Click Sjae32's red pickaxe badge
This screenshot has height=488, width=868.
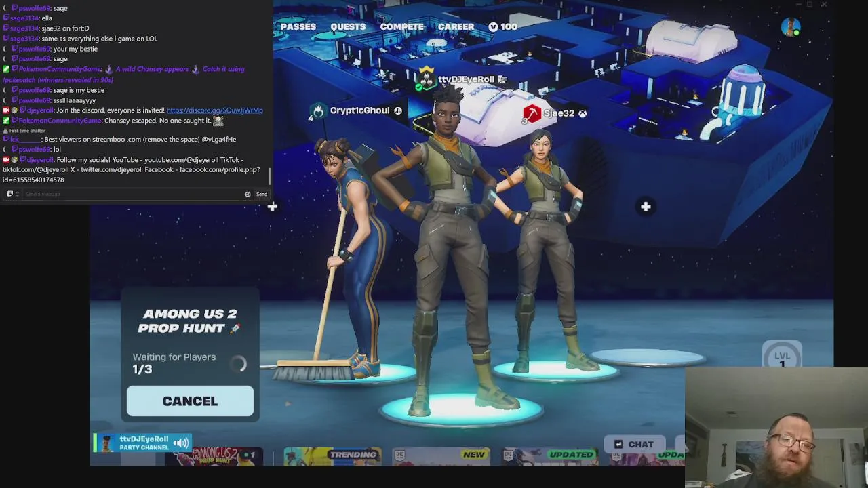(532, 113)
